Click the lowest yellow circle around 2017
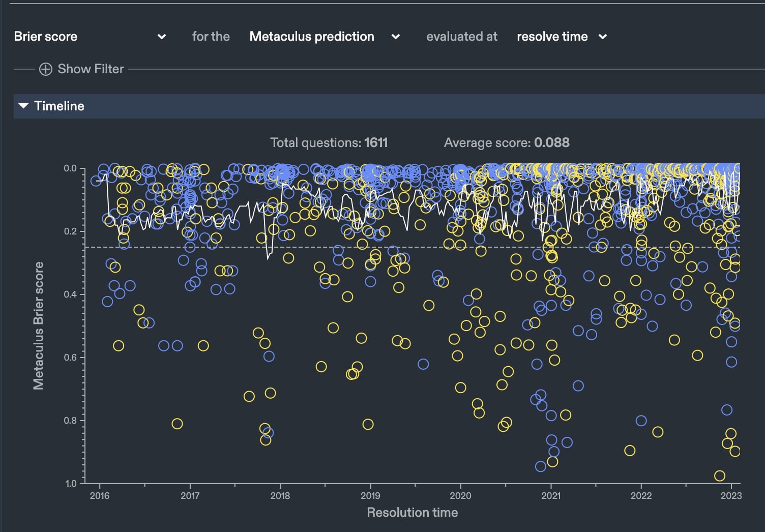Viewport: 765px width, 532px height. 178,423
